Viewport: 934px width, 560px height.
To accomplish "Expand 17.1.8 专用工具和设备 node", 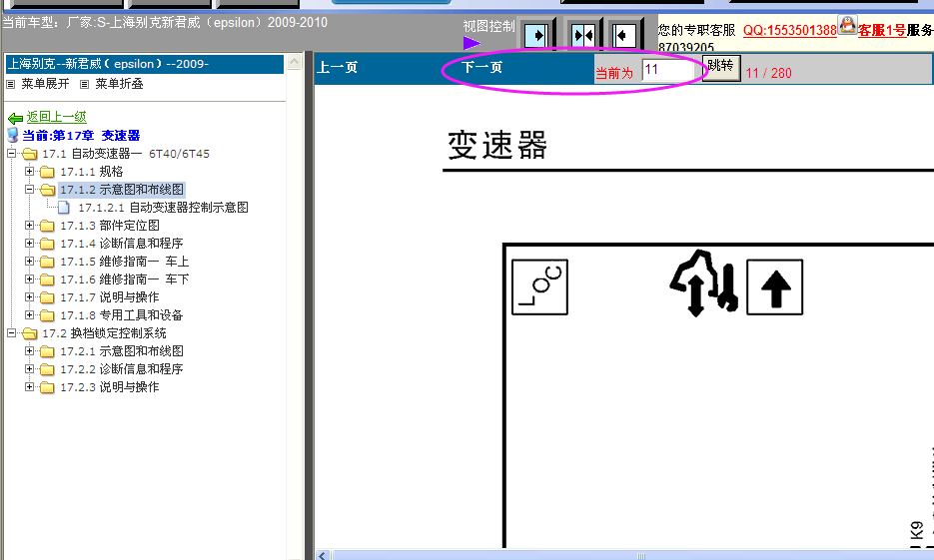I will pyautogui.click(x=29, y=314).
